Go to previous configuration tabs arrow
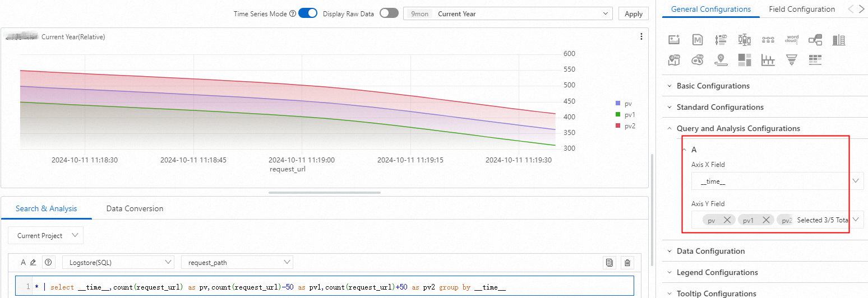 [851, 9]
